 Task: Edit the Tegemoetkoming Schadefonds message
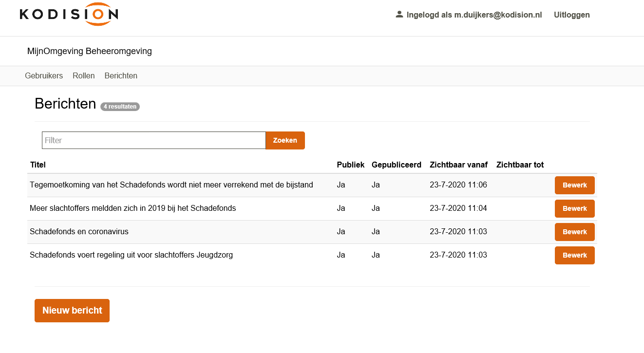(x=574, y=186)
